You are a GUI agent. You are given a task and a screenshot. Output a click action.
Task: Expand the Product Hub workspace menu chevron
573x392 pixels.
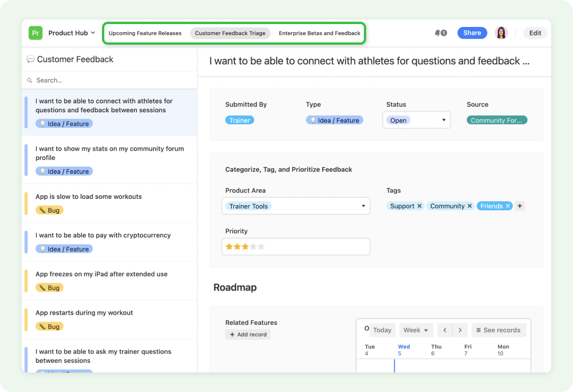[93, 33]
